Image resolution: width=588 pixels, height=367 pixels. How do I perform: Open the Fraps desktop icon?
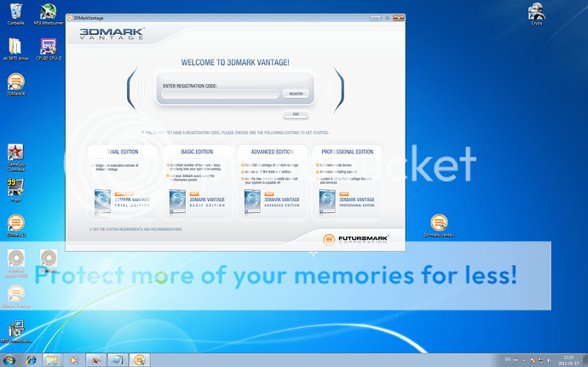click(15, 187)
